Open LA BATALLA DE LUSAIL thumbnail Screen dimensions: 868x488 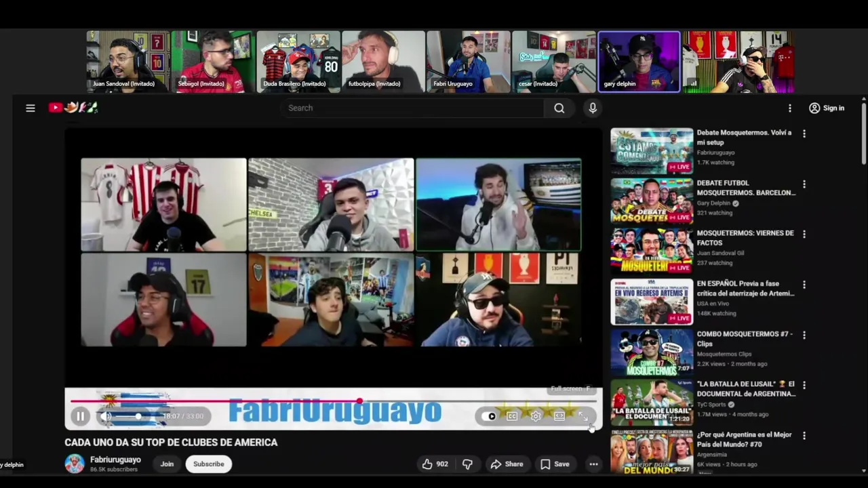[x=652, y=403]
